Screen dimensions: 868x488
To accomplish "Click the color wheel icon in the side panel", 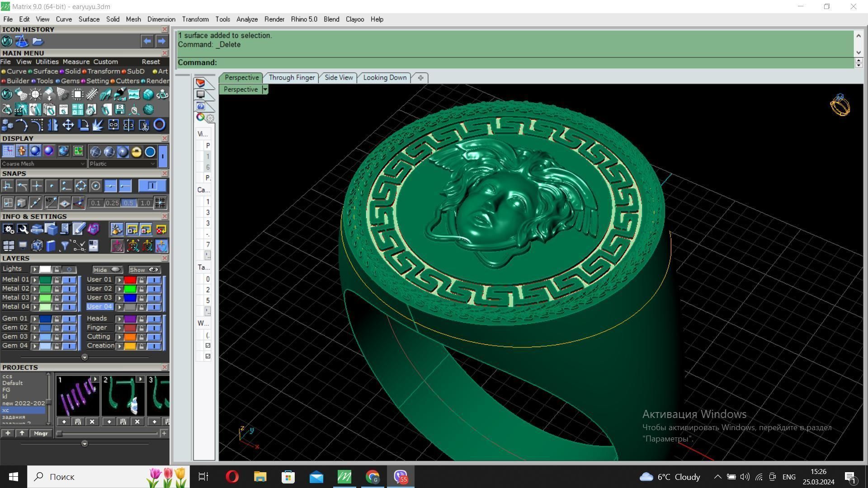I will [200, 117].
